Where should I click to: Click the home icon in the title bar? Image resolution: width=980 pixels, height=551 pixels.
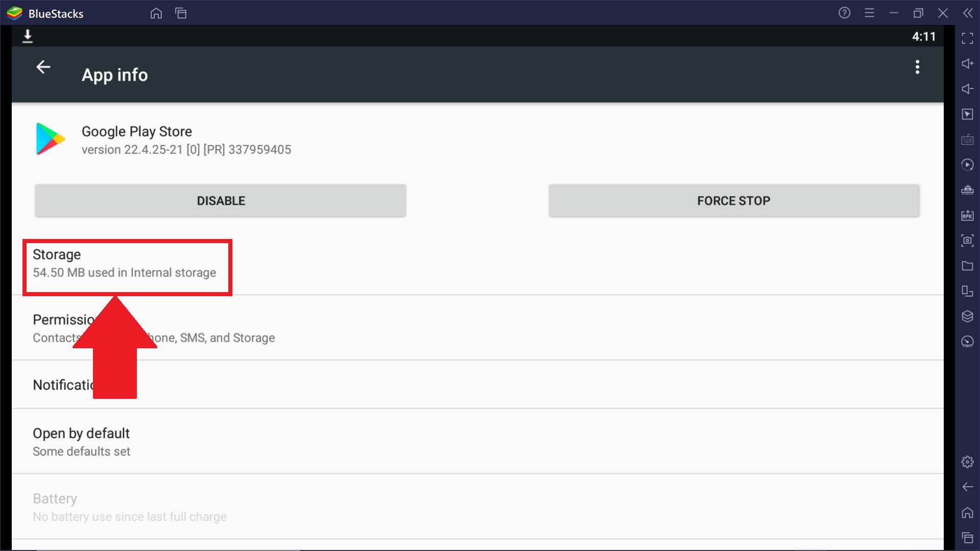tap(156, 13)
